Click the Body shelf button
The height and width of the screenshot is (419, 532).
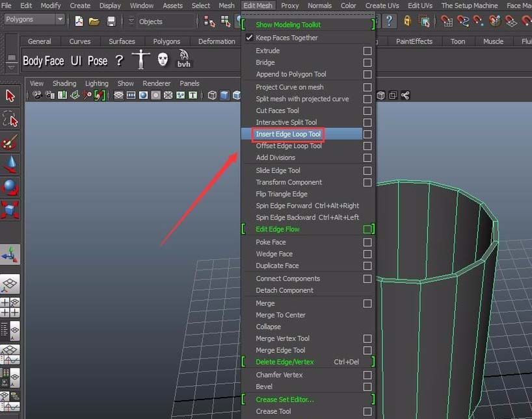coord(33,61)
